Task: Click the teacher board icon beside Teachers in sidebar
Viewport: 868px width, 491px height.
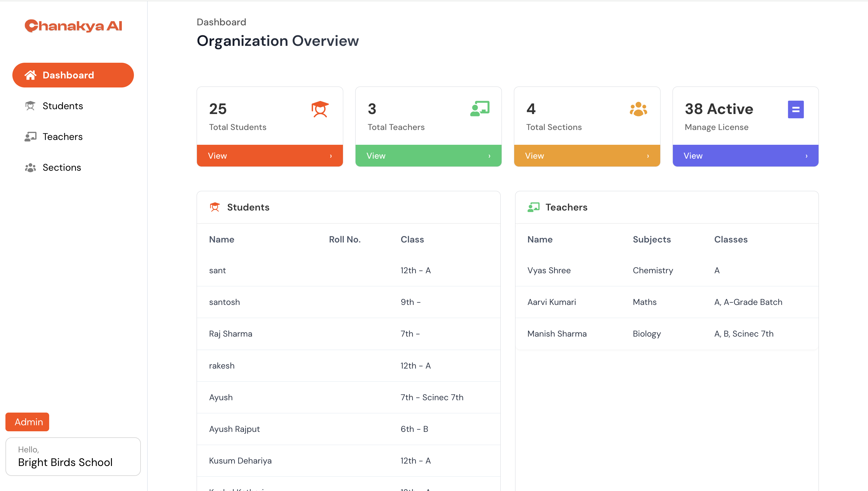Action: tap(30, 137)
